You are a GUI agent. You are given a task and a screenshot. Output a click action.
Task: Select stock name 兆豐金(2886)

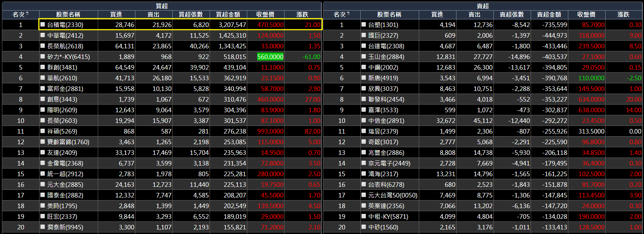click(386, 153)
